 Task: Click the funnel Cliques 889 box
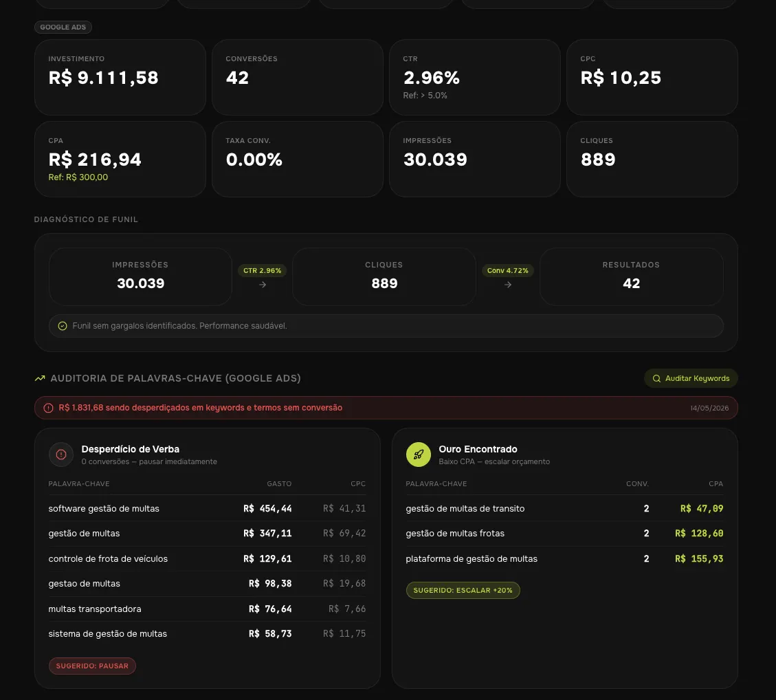pyautogui.click(x=384, y=276)
